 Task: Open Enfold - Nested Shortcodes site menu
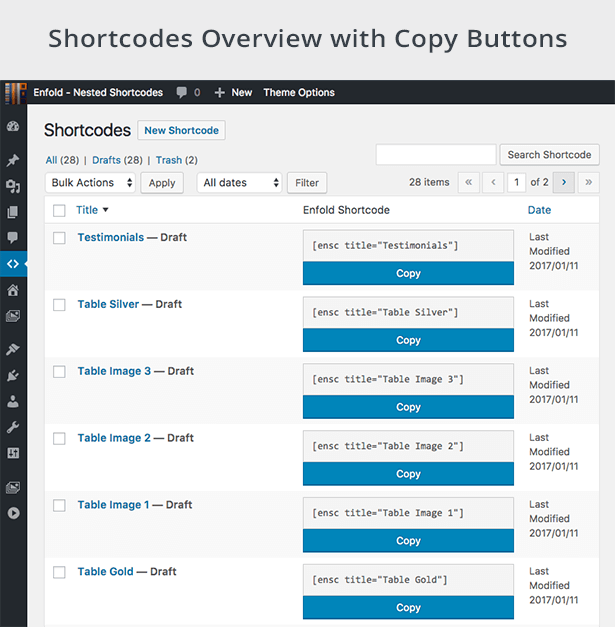98,92
